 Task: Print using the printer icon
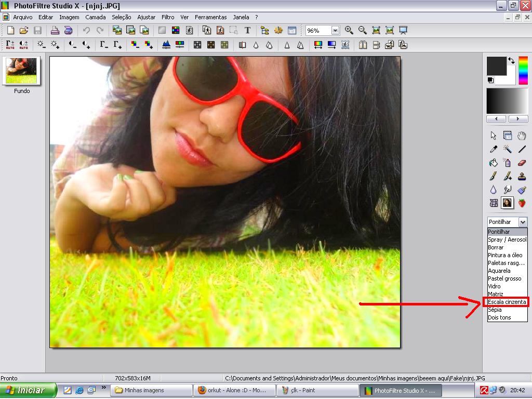(55, 30)
